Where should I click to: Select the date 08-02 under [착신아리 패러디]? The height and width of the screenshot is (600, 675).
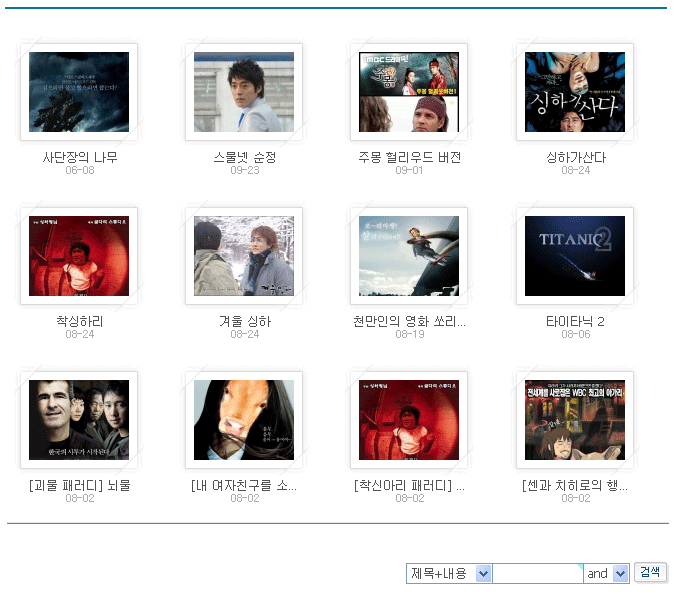[410, 498]
